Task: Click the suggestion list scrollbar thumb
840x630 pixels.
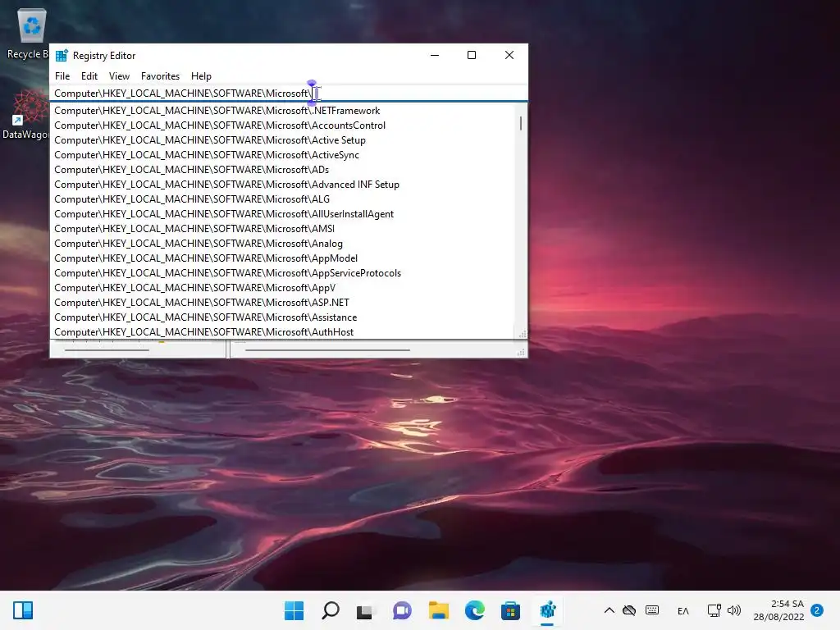Action: click(x=521, y=123)
